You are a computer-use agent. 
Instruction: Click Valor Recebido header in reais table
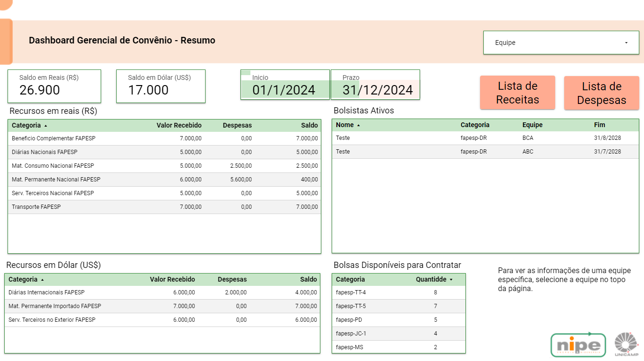(179, 125)
